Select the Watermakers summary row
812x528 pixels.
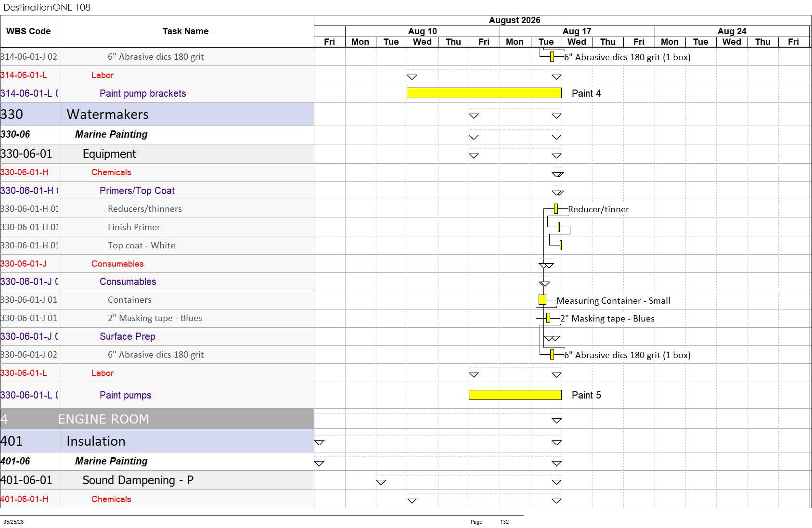(x=157, y=114)
